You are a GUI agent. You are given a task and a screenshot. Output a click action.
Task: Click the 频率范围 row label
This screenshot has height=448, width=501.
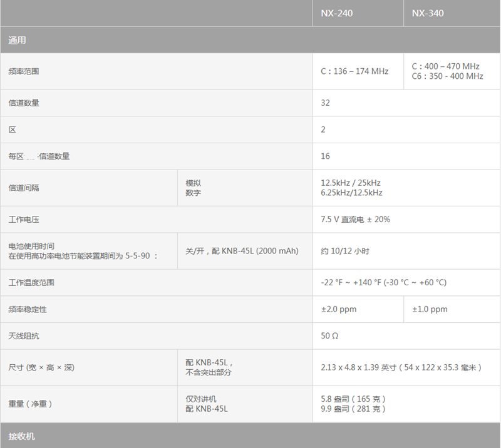(x=24, y=71)
